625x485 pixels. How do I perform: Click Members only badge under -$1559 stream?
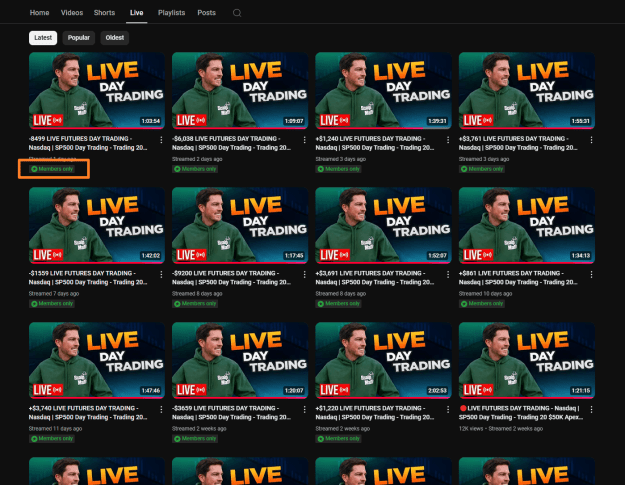pos(52,304)
